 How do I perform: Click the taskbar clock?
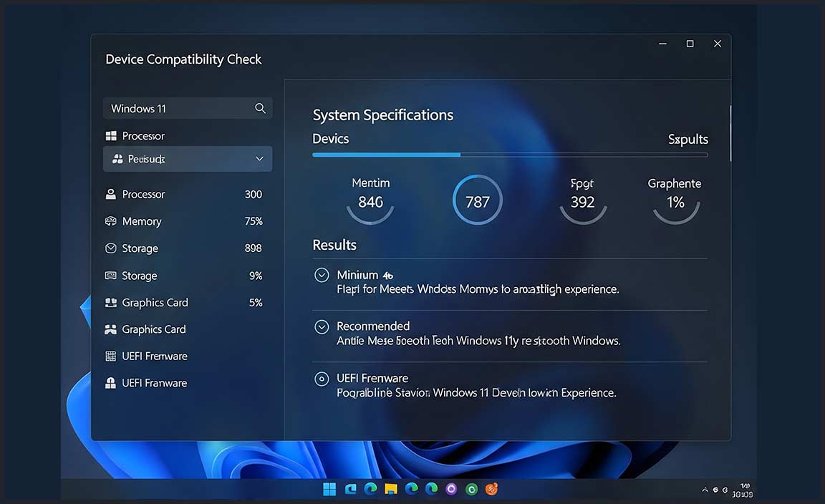[x=743, y=490]
